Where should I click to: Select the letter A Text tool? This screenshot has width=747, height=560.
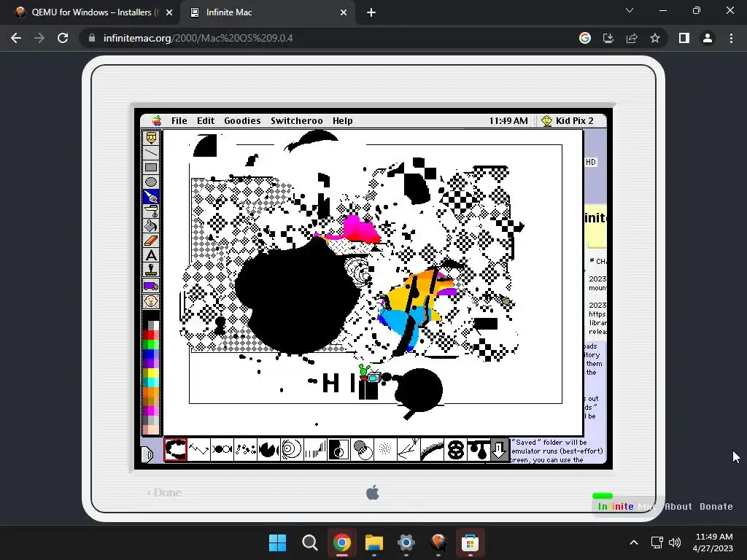tap(151, 255)
